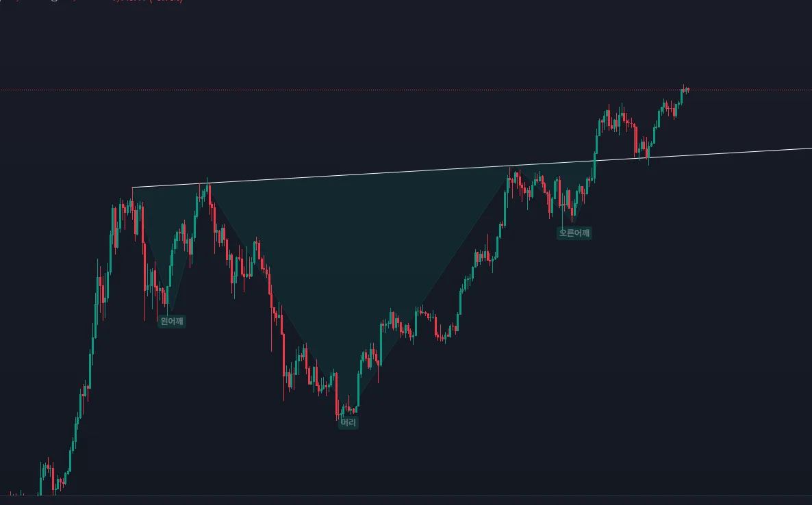Click the 왼어깨 pattern label
Image resolution: width=812 pixels, height=505 pixels.
tap(172, 321)
